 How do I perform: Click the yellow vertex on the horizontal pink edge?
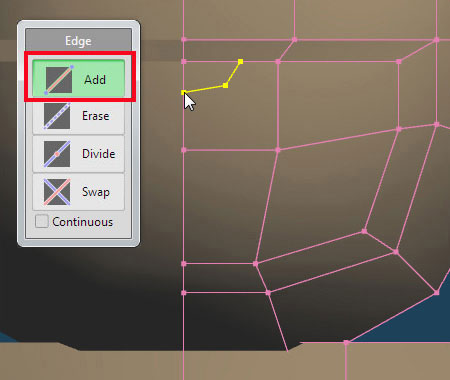241,61
